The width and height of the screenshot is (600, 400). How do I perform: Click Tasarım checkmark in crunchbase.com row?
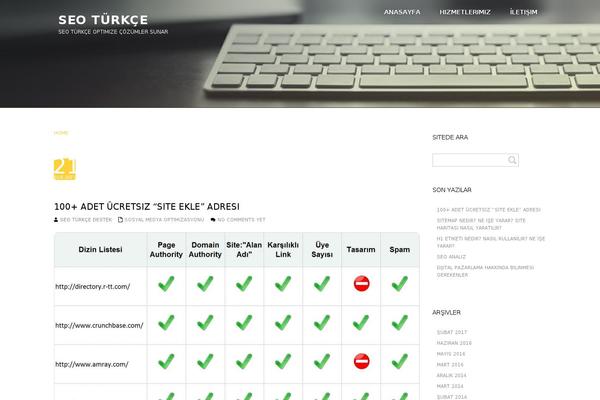point(361,323)
